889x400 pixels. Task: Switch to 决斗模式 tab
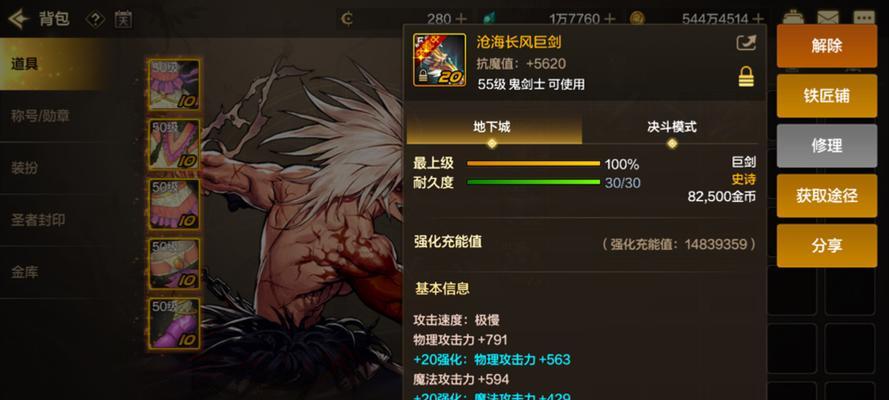point(672,127)
